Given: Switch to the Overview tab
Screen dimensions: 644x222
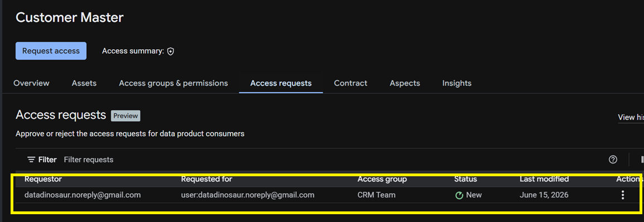Looking at the screenshot, I should pyautogui.click(x=31, y=83).
